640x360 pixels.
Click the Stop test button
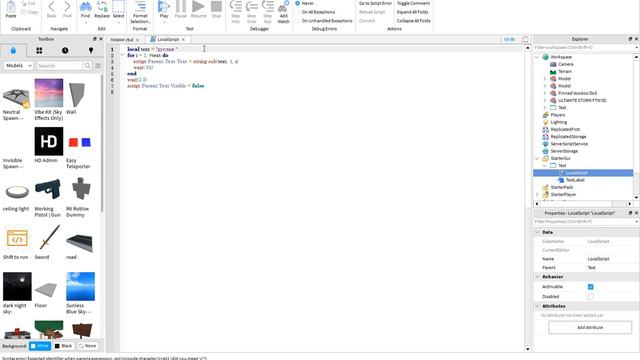(x=216, y=9)
